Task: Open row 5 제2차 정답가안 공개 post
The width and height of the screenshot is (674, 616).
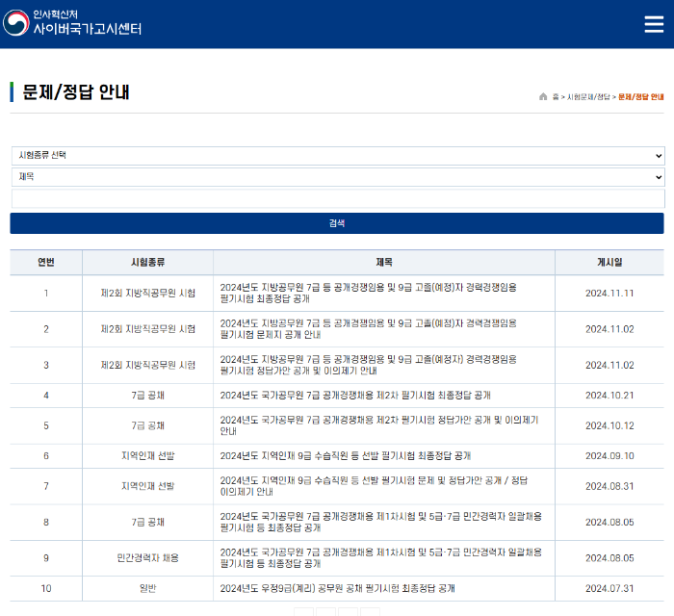Action: [x=379, y=425]
